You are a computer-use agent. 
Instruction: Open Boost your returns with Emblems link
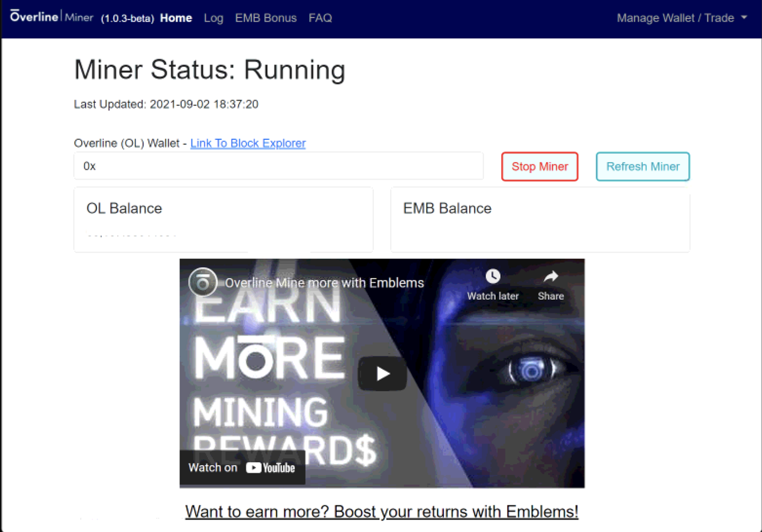[382, 512]
